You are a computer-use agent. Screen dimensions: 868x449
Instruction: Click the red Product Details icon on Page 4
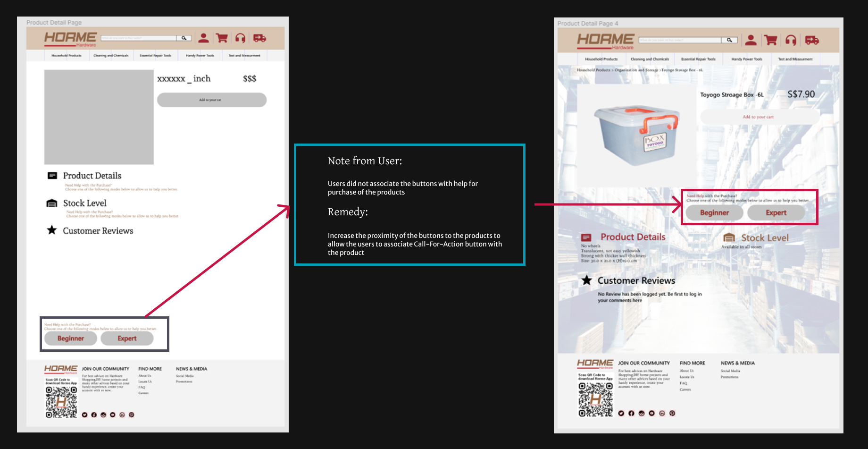[586, 237]
